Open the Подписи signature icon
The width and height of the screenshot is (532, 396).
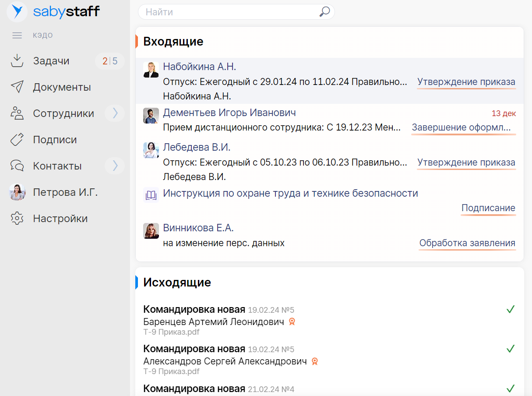(17, 139)
